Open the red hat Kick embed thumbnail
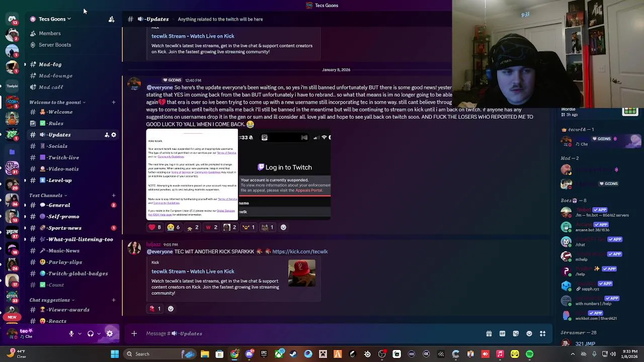This screenshot has height=362, width=644. pyautogui.click(x=302, y=273)
